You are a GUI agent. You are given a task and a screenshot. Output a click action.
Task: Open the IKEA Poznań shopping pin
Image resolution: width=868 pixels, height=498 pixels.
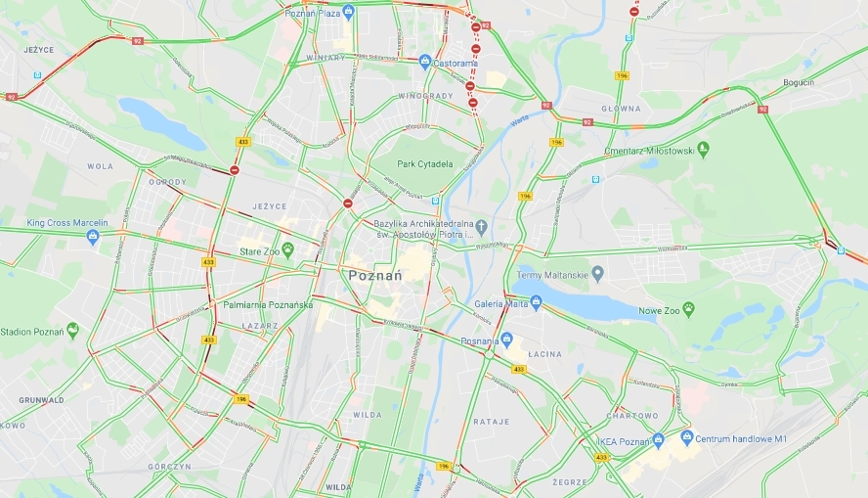[x=658, y=440]
